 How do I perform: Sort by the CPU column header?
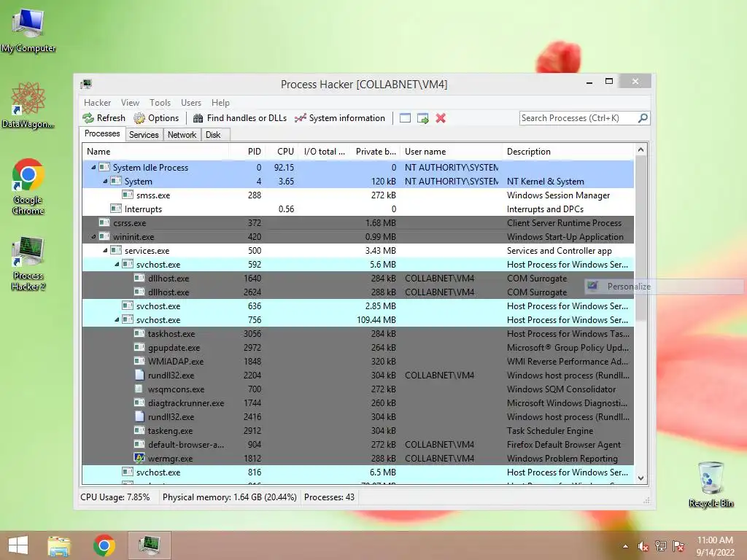[281, 152]
